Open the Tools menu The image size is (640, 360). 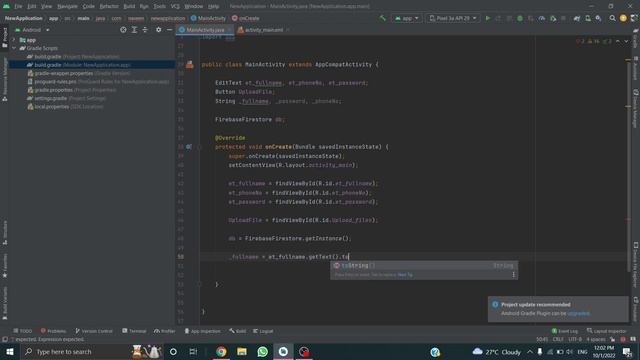160,7
